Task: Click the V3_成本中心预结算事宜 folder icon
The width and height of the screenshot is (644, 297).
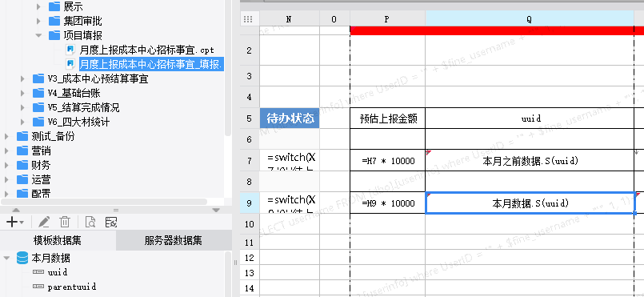Action: [38, 78]
